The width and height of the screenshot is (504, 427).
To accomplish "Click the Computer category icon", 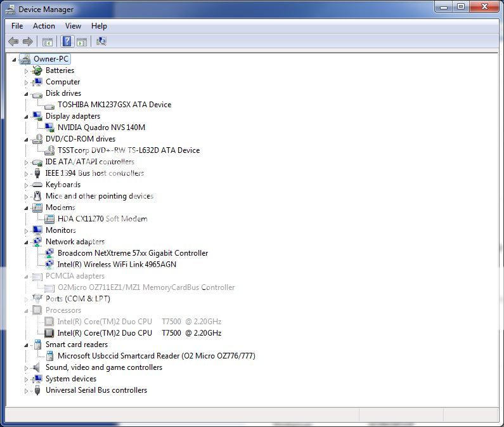I will pyautogui.click(x=37, y=82).
